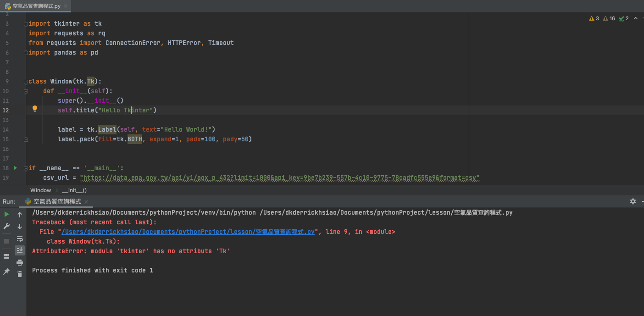Toggle scroll to end of console
This screenshot has height=316, width=644.
pyautogui.click(x=20, y=250)
